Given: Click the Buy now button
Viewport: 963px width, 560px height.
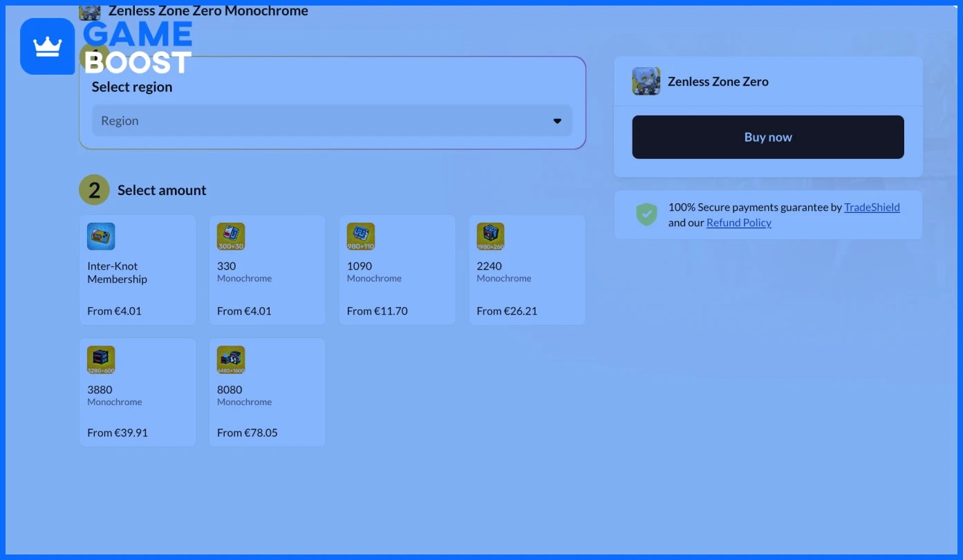Looking at the screenshot, I should point(768,137).
